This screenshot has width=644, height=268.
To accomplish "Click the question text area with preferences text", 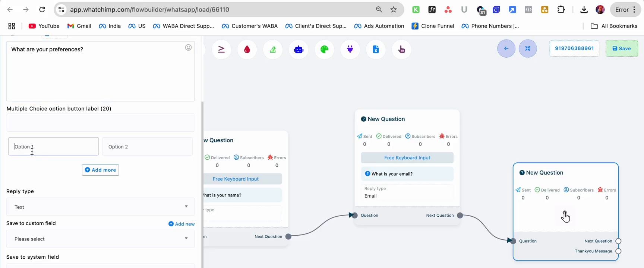I will 100,71.
